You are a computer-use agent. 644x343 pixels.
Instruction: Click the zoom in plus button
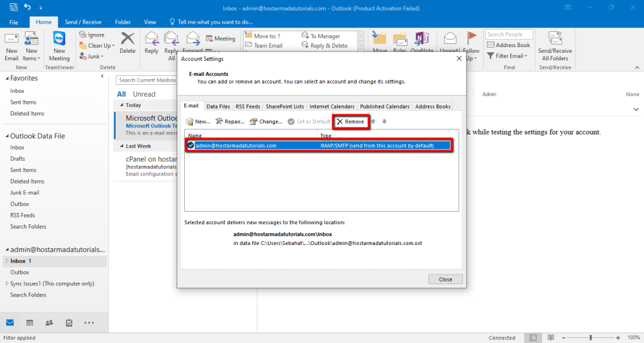pyautogui.click(x=618, y=337)
